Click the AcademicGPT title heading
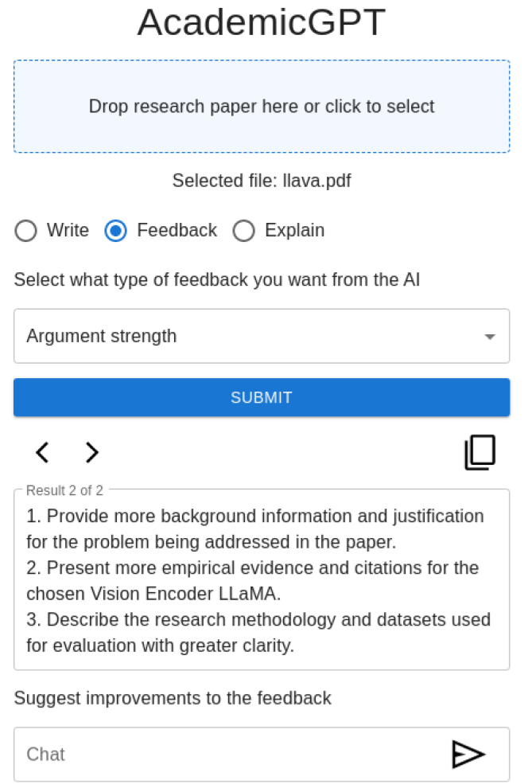Viewport: 532px width, 784px height. point(262,23)
